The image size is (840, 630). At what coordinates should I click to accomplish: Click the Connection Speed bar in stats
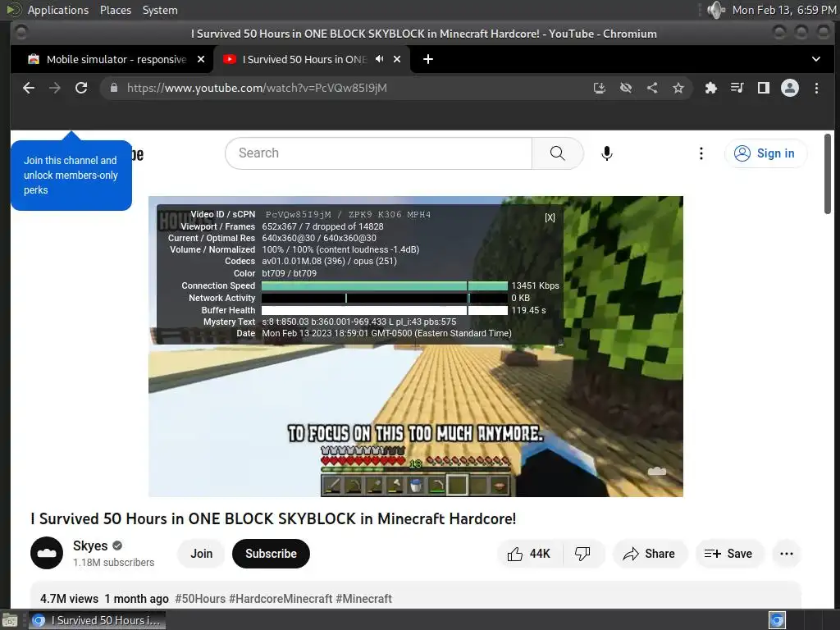[385, 285]
